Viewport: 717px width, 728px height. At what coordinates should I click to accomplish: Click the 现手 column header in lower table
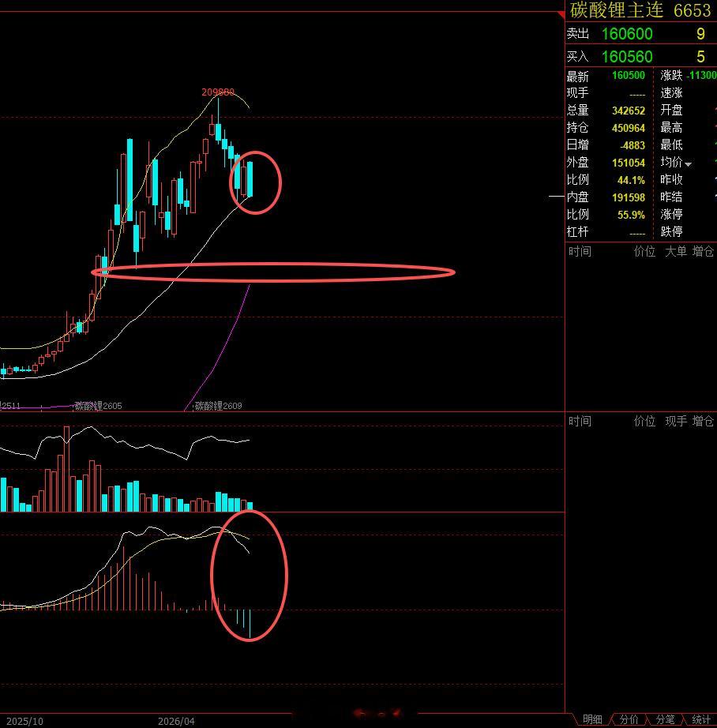tap(676, 421)
